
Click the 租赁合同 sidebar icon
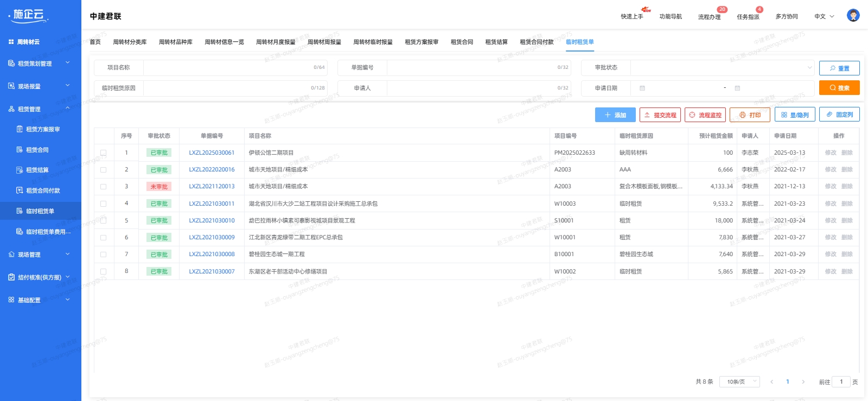(20, 150)
